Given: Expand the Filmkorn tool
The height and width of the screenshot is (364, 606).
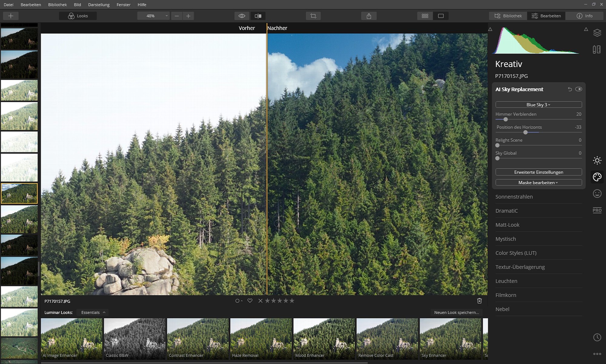Looking at the screenshot, I should click(538, 295).
